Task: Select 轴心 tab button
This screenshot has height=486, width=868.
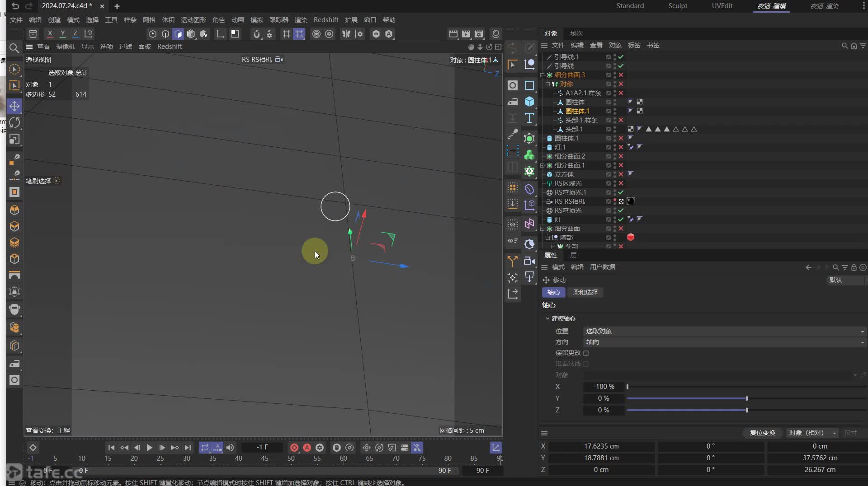Action: (x=553, y=292)
